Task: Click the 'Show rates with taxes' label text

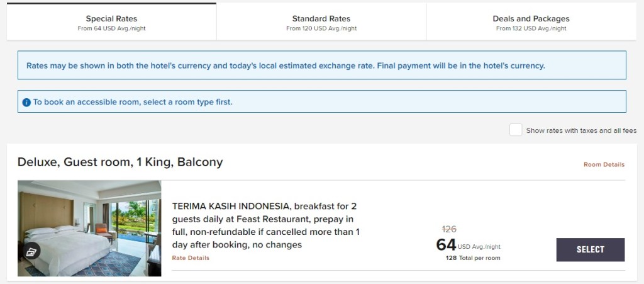Action: pos(582,131)
